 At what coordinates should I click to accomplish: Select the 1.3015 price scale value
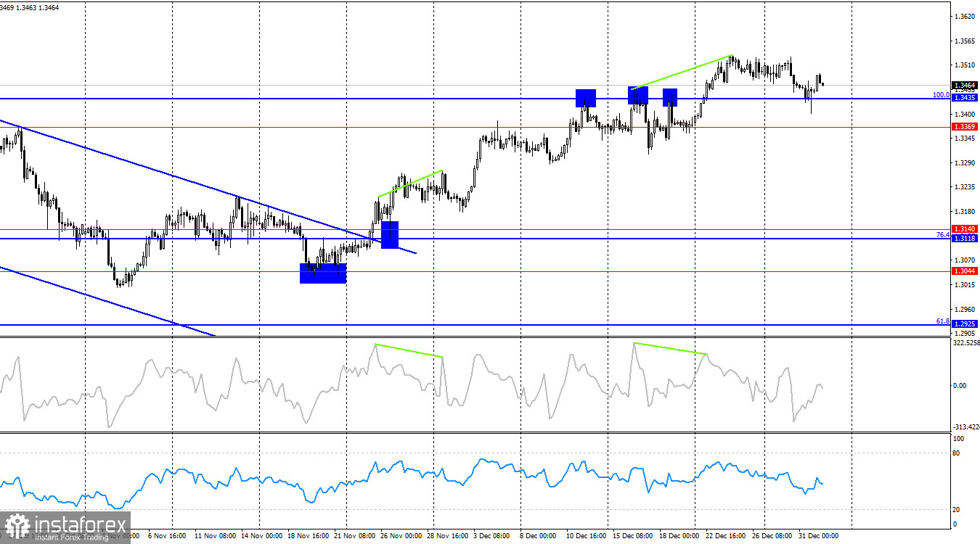tap(965, 284)
